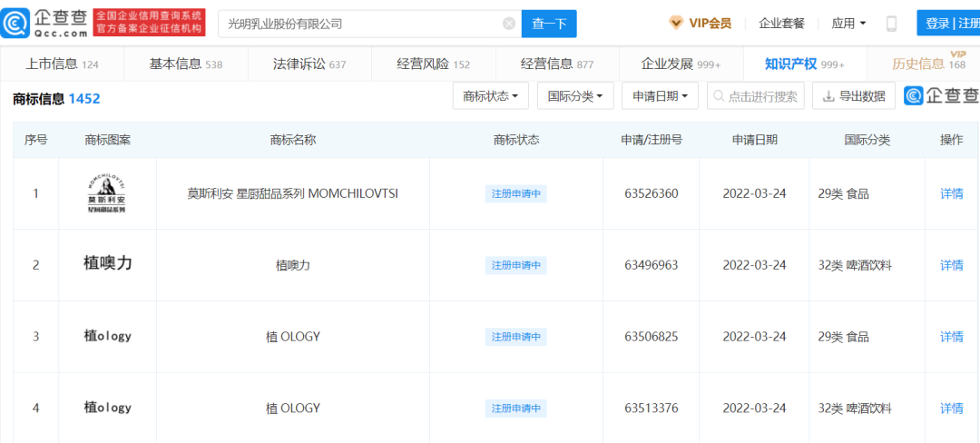
Task: Click 32类 啤酒饮料 in row 4
Action: (855, 409)
